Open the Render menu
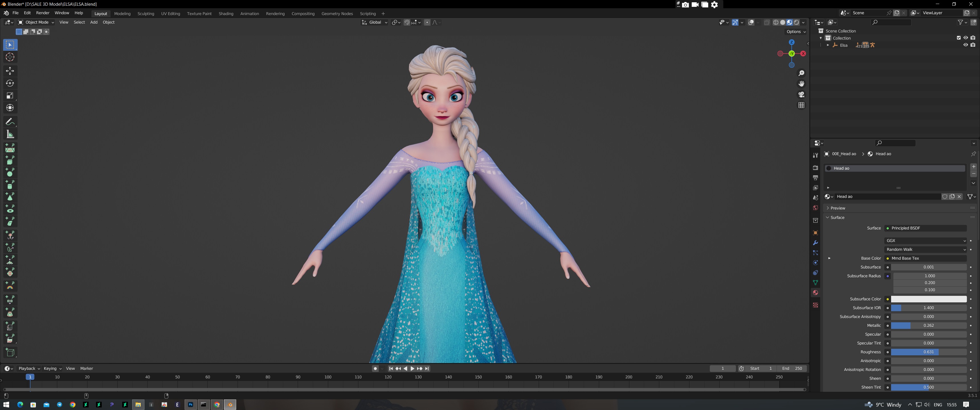Viewport: 980px width, 410px height. coord(43,13)
